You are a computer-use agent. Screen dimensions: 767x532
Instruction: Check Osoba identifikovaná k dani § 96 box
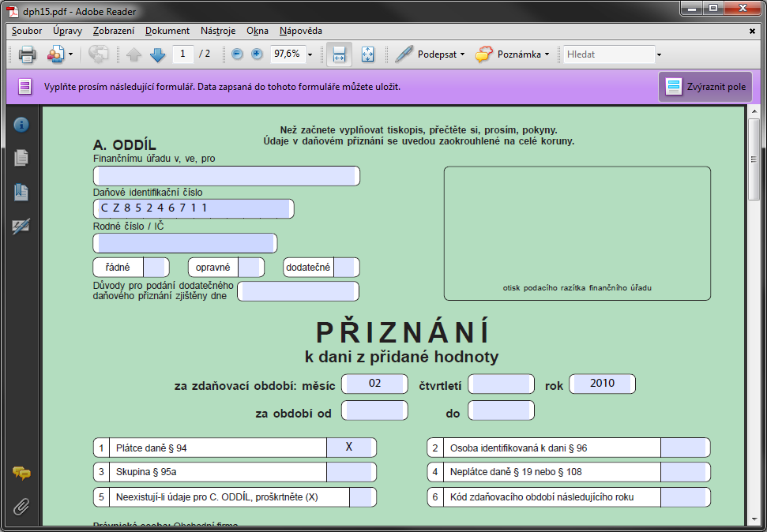[685, 448]
